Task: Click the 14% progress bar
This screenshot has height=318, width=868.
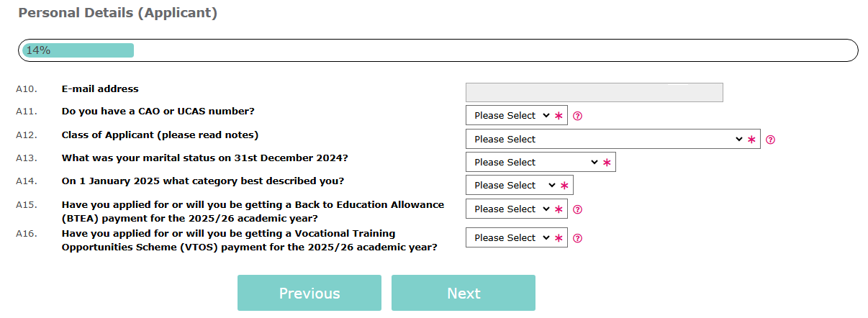Action: point(438,50)
